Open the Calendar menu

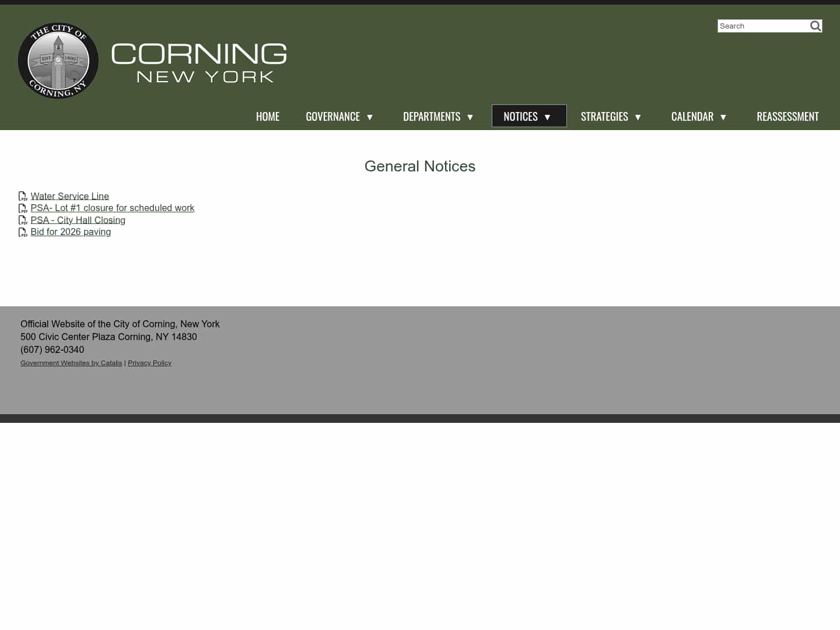coord(692,116)
